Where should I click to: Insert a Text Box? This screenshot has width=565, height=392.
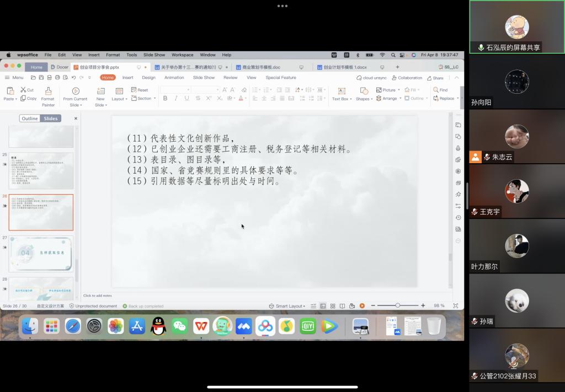click(341, 94)
